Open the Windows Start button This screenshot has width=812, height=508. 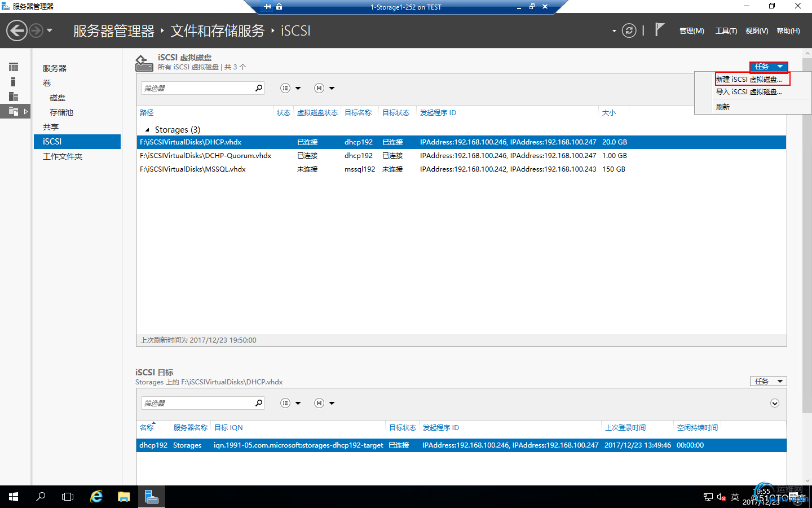click(14, 497)
